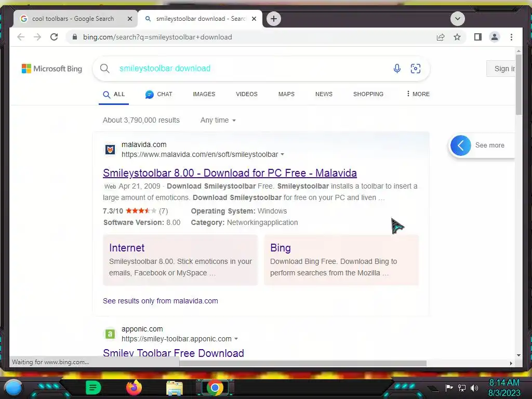Open the Chrome profile avatar

(495, 37)
